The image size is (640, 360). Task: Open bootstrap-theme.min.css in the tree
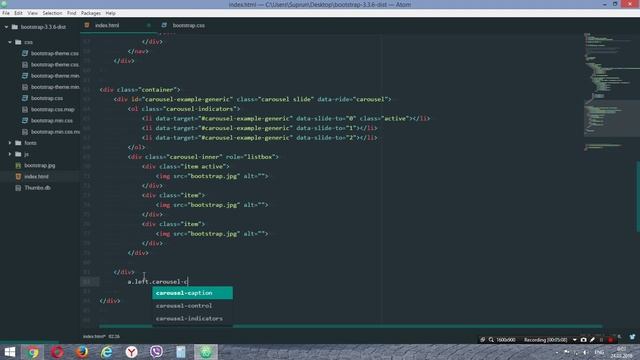[x=54, y=76]
